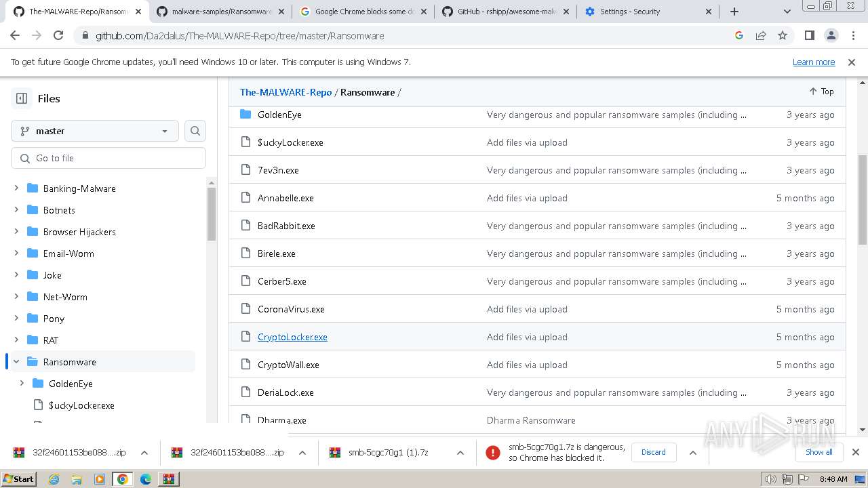Screen dimensions: 868x488
Task: Expand the Pony folder chevron
Action: coord(16,319)
